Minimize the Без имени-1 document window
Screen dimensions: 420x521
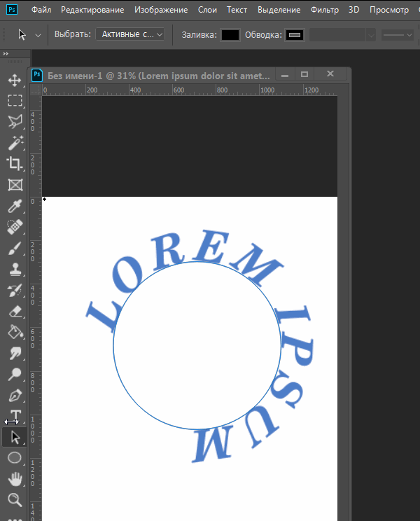tap(284, 75)
